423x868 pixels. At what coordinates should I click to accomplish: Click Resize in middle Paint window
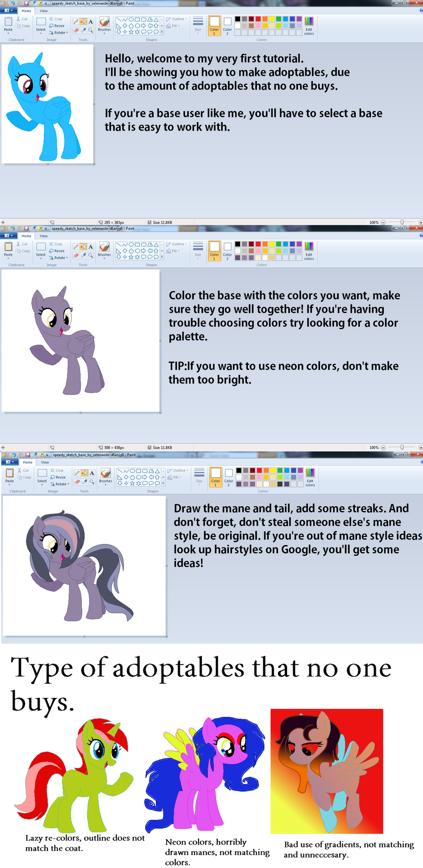[57, 251]
